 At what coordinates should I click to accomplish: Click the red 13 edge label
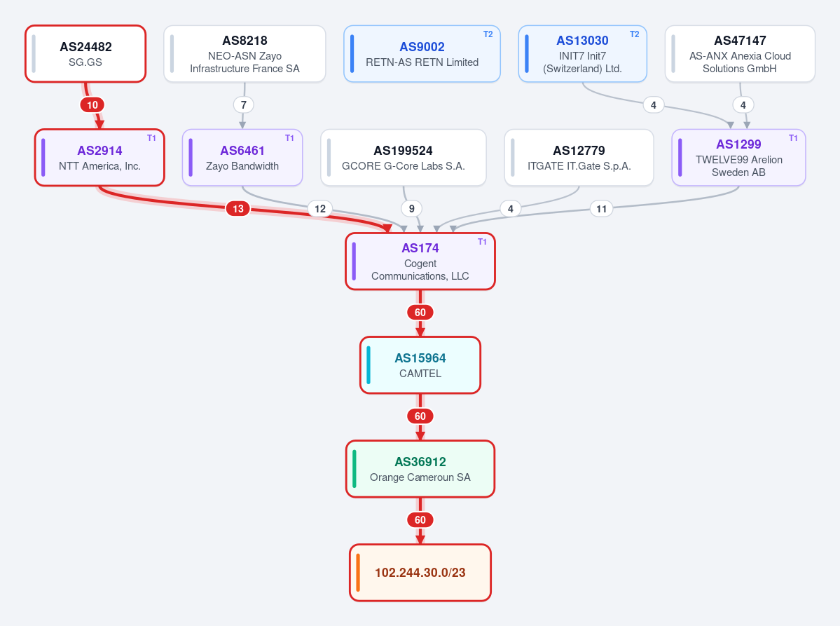238,208
